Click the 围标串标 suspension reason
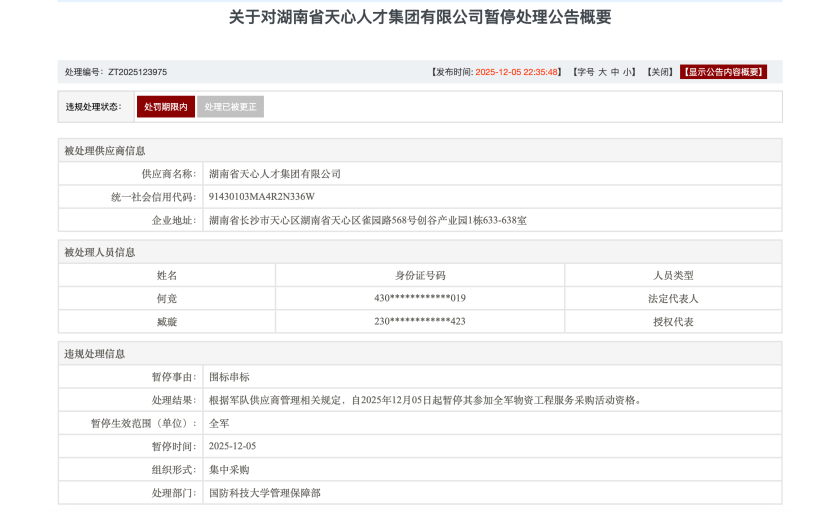This screenshot has width=828, height=512. (229, 377)
